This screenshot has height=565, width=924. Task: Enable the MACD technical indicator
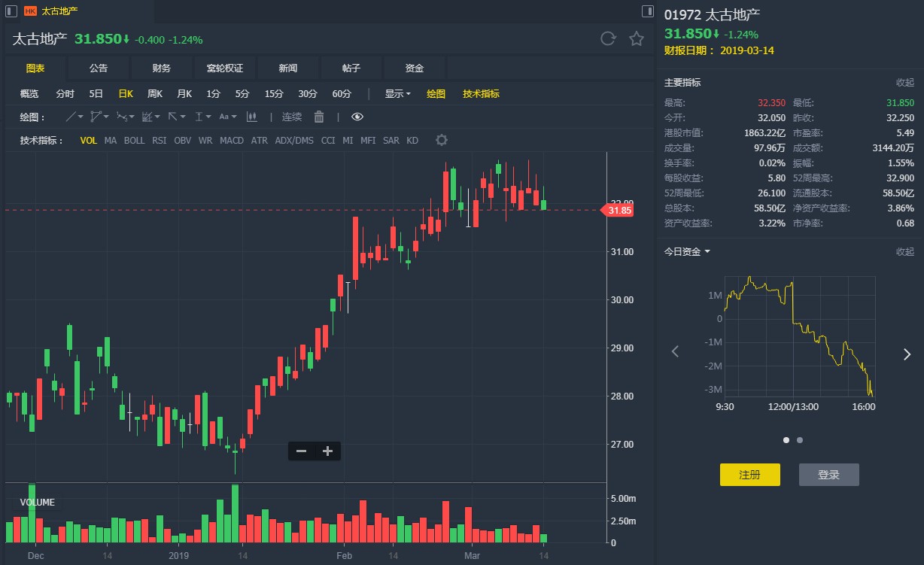[x=232, y=141]
